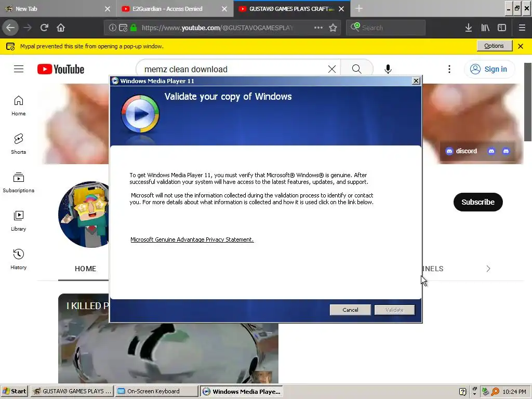532x399 pixels.
Task: Click the browser Back arrow button
Action: point(10,28)
